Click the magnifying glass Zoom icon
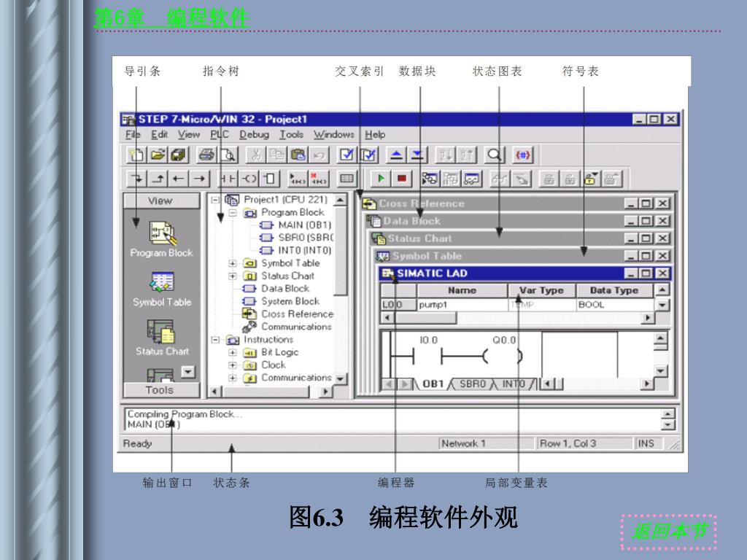 tap(494, 155)
